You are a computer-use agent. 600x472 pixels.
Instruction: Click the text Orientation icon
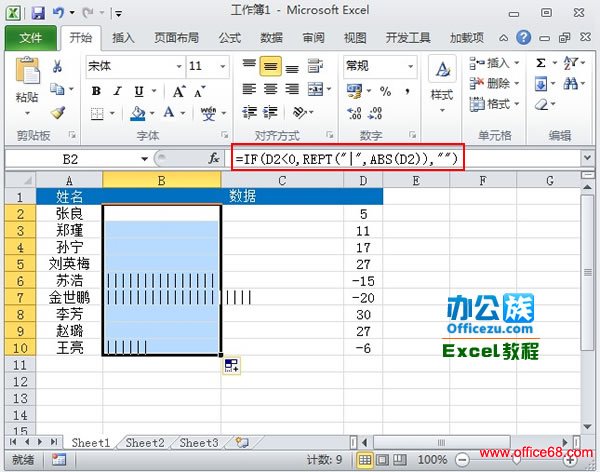tap(300, 112)
